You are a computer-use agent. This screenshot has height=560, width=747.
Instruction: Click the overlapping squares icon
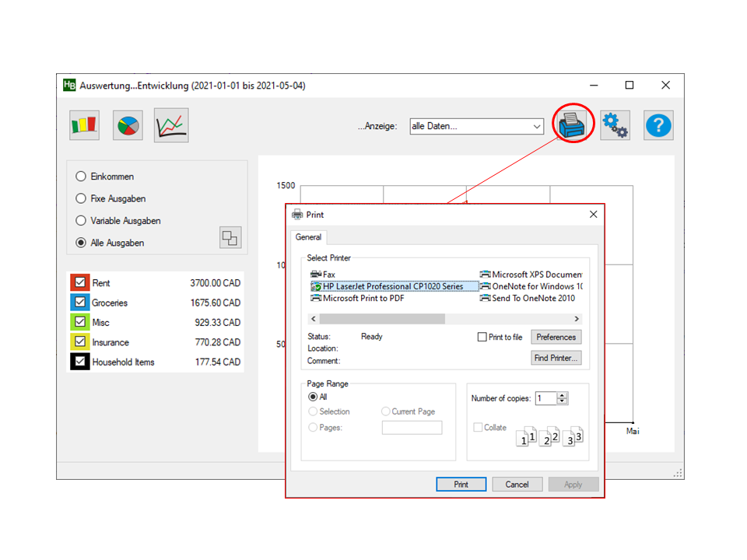point(230,237)
